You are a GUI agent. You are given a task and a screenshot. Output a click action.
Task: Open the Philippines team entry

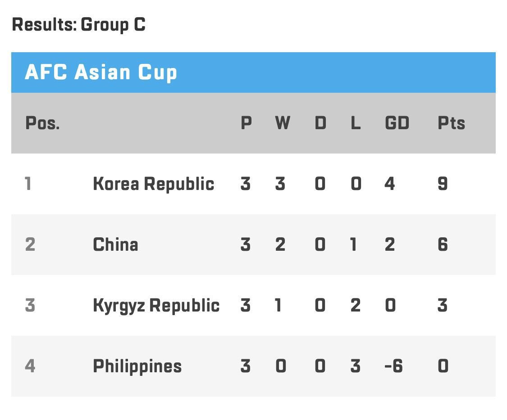[137, 366]
